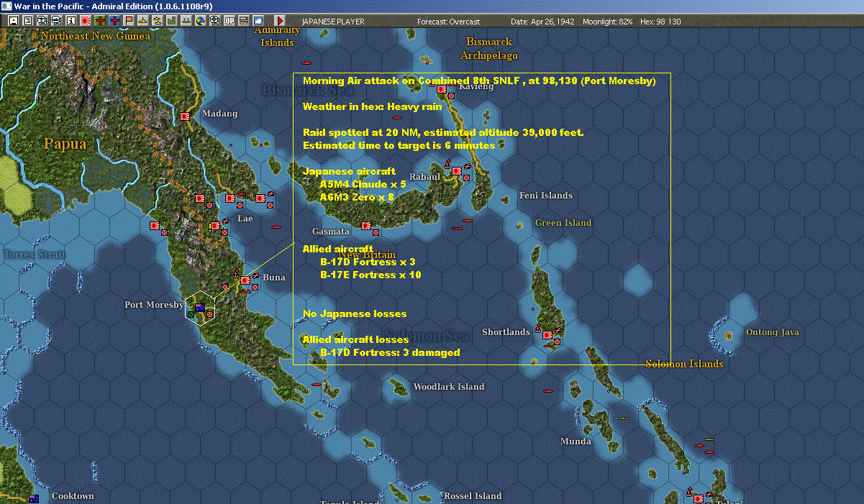
Task: Click the 'Woodlark Island' map label
Action: (449, 387)
